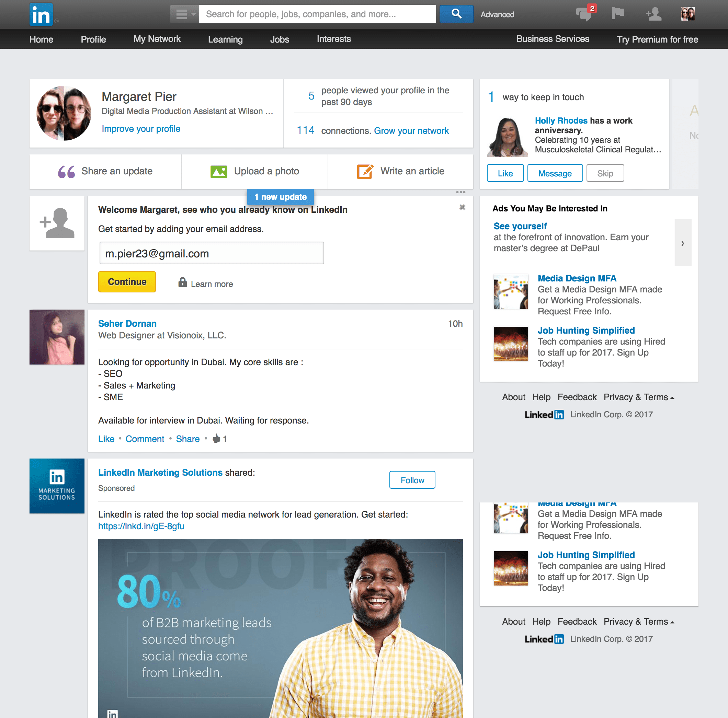Click Share an update quote icon

(66, 172)
